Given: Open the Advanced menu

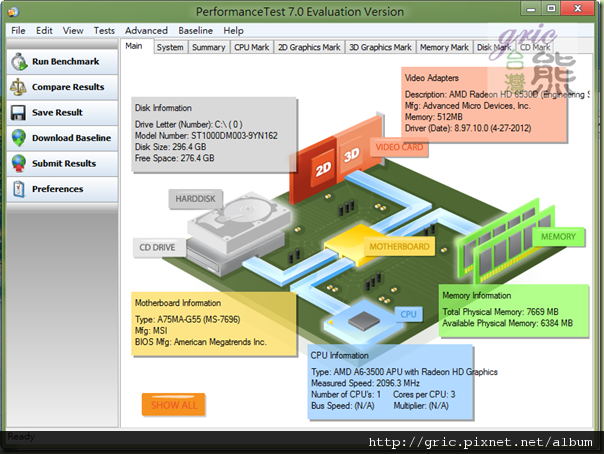Looking at the screenshot, I should coord(146,30).
